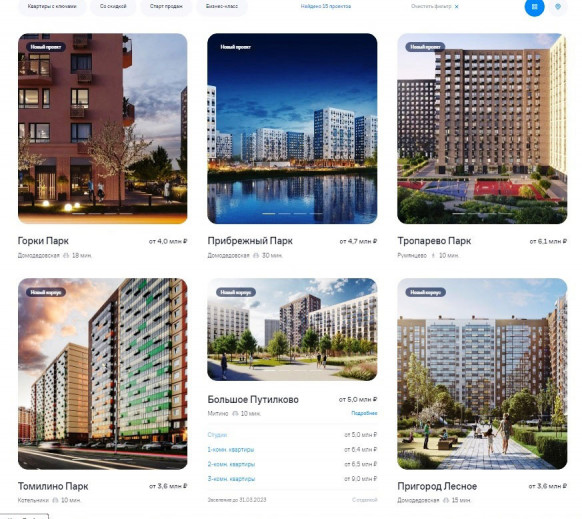Open 1-комн. квартиры listings
Screen dimensions: 582x519
[x=231, y=450]
